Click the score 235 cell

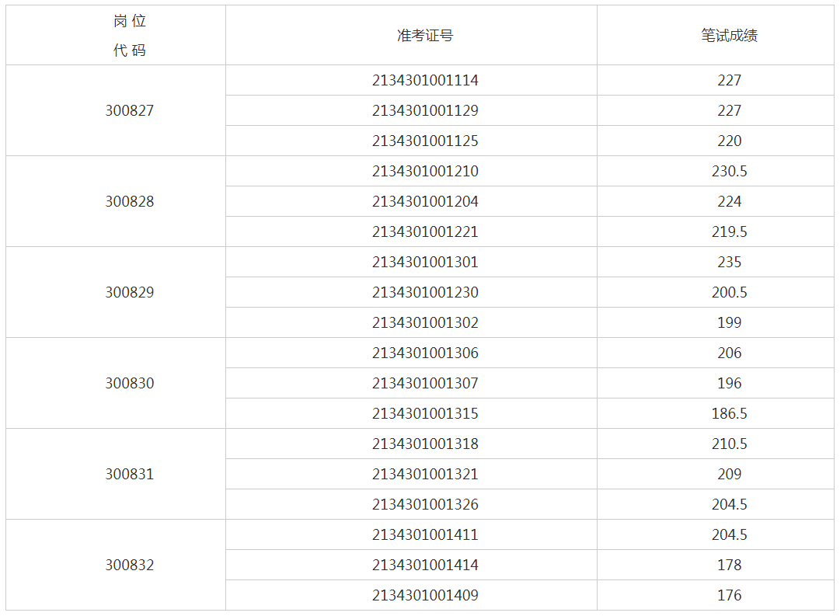729,262
